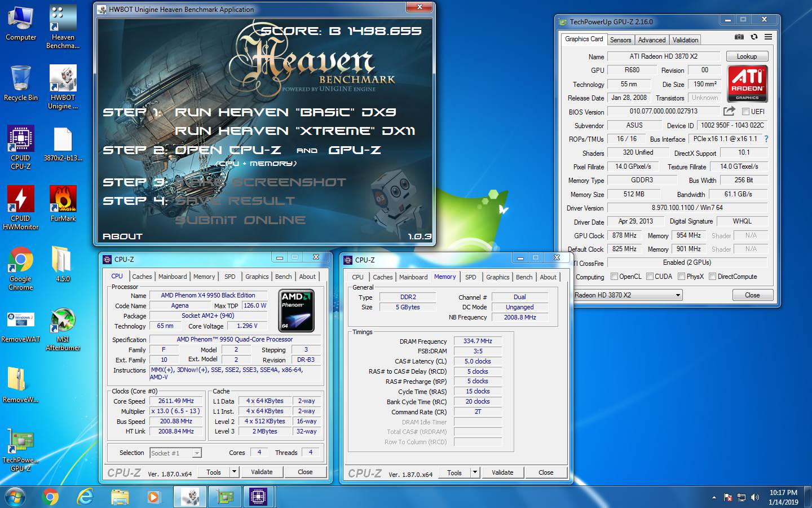The height and width of the screenshot is (508, 812).
Task: Open SPD tab in the CPU-Z Memory window
Action: tap(470, 277)
